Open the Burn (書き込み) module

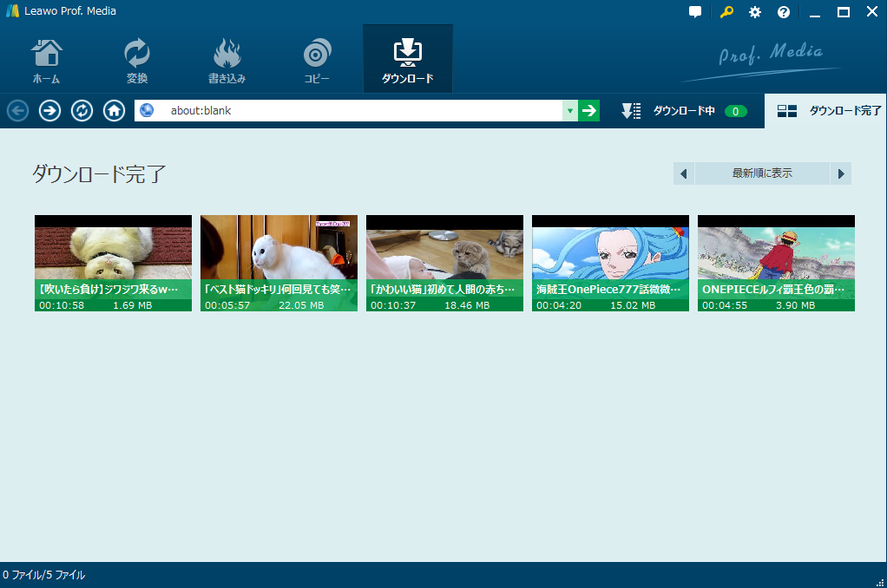(227, 61)
